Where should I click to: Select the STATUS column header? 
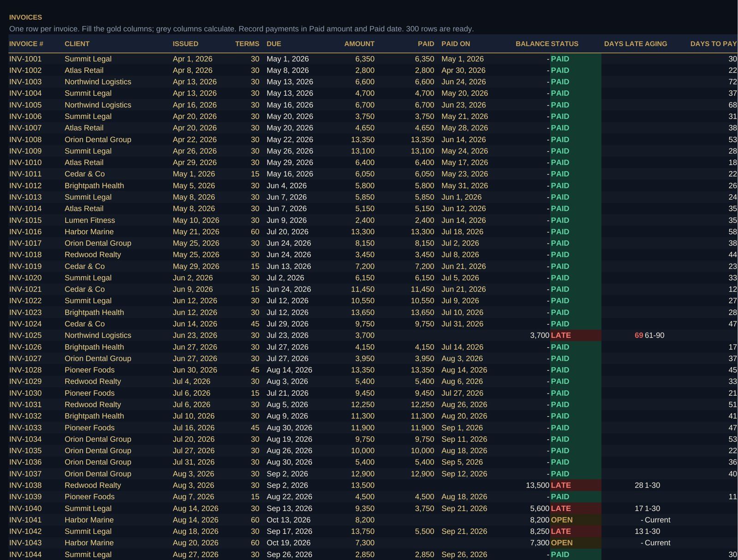tap(565, 44)
